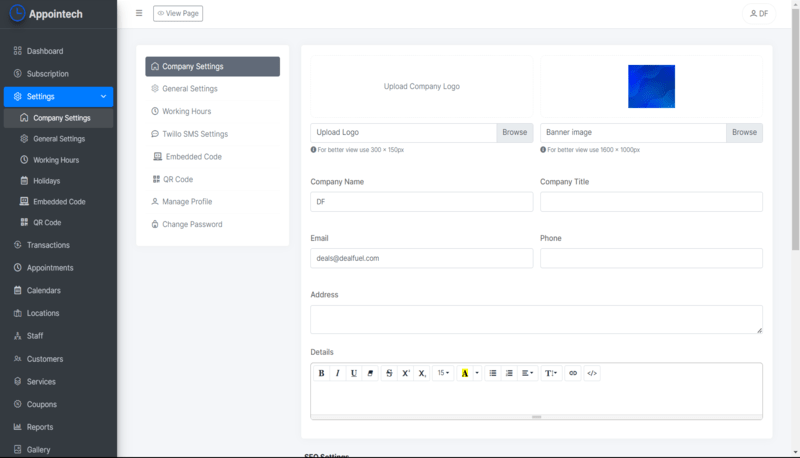800x458 pixels.
Task: Switch to code view in editor
Action: [x=592, y=373]
